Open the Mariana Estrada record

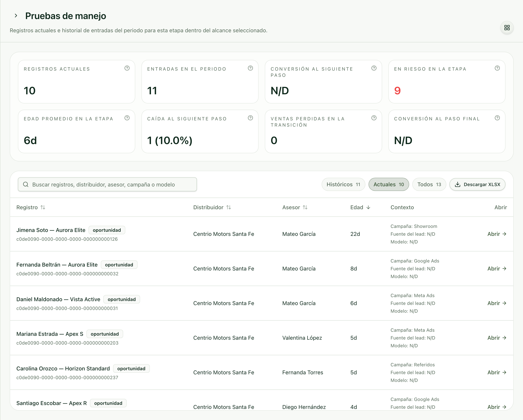click(x=497, y=338)
